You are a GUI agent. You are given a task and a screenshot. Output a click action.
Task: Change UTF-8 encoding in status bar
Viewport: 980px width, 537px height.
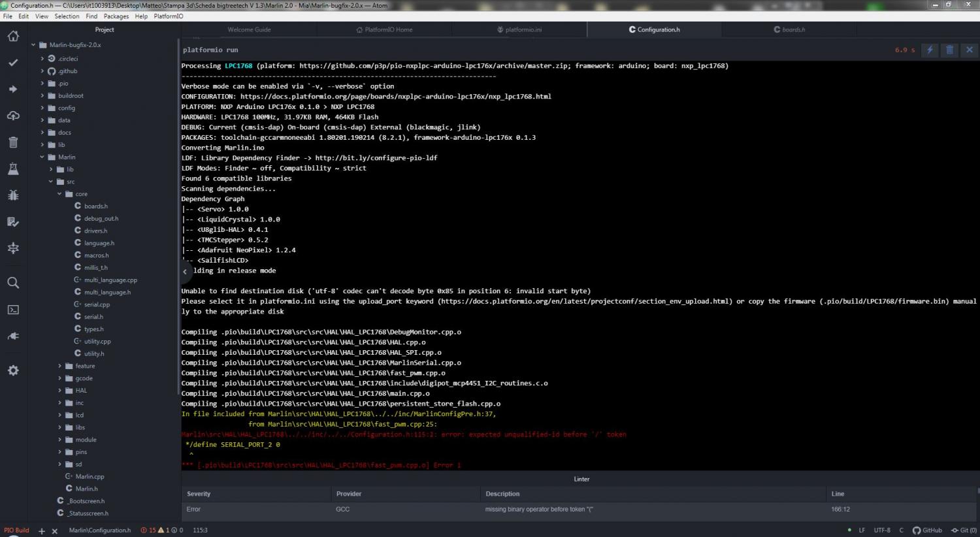click(882, 530)
